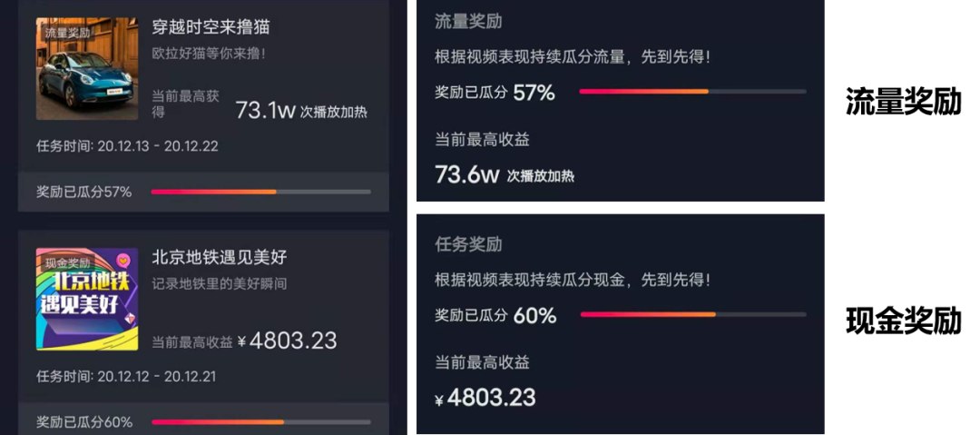This screenshot has height=435, width=980.
Task: Open the blue car task thumbnail
Action: [87, 69]
